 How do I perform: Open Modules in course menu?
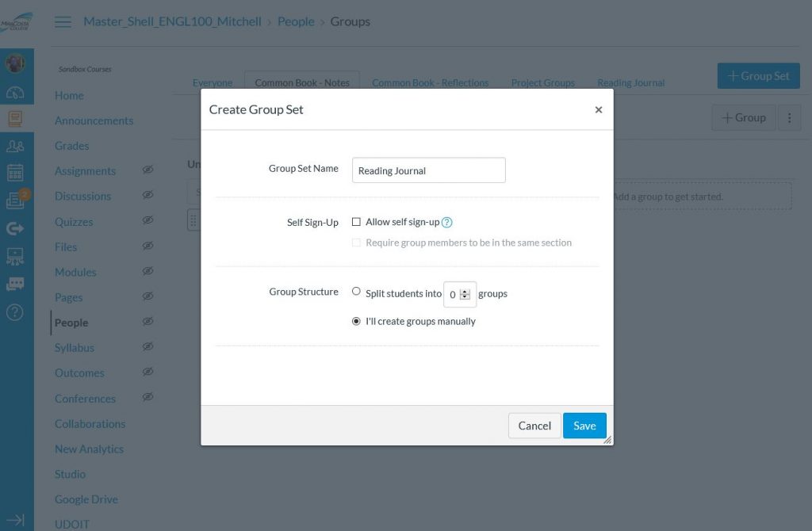click(x=75, y=272)
